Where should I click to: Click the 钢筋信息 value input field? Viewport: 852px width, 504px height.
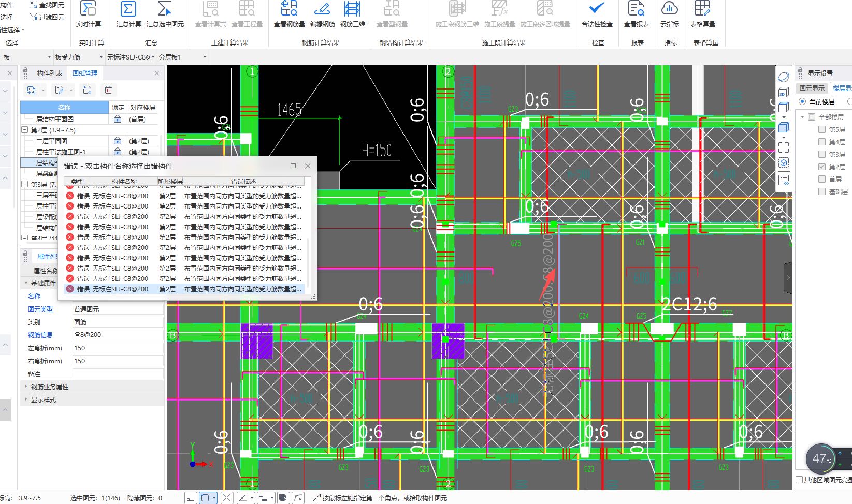118,335
